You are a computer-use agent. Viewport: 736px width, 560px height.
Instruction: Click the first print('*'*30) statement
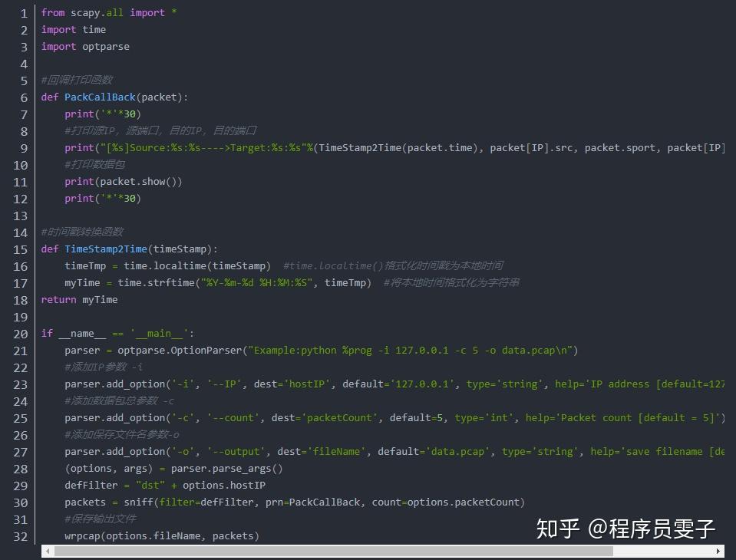(x=103, y=114)
